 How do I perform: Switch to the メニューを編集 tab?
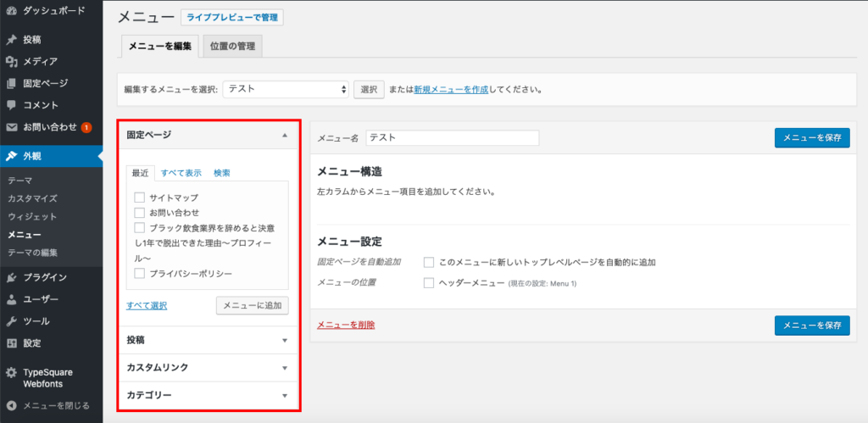(160, 47)
